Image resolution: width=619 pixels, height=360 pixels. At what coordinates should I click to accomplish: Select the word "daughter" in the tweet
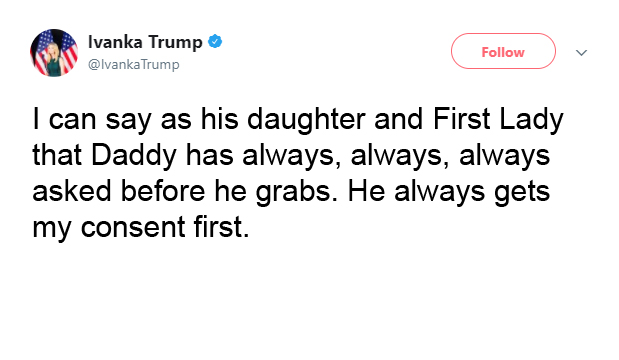306,120
